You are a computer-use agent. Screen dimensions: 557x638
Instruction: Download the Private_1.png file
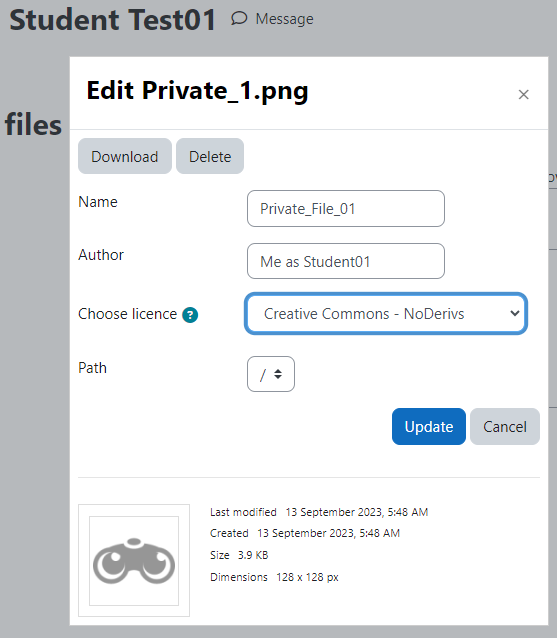pyautogui.click(x=125, y=156)
